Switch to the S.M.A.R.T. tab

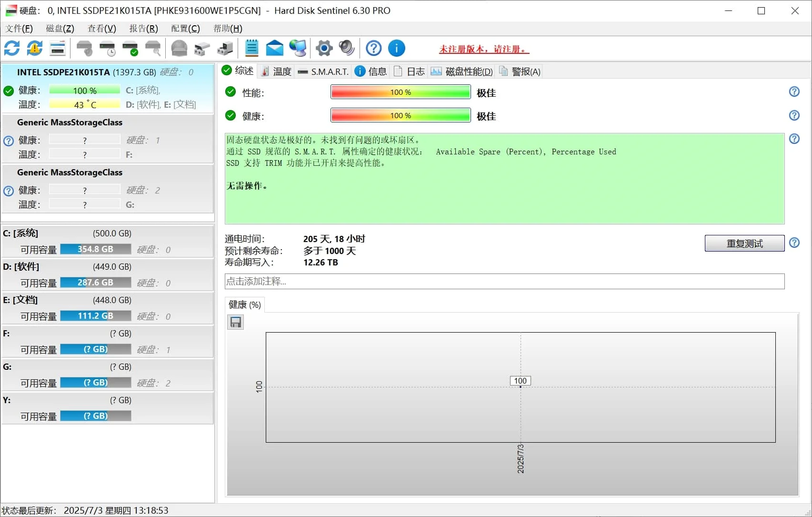click(323, 71)
